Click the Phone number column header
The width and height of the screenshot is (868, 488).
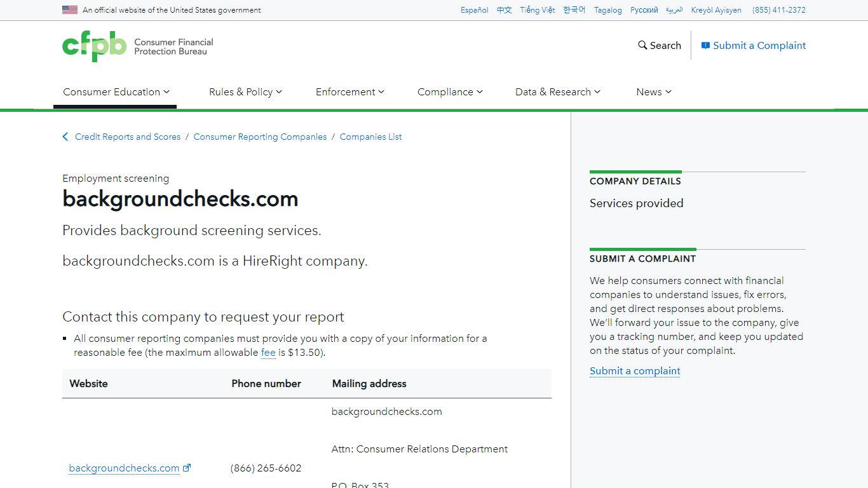(x=266, y=384)
